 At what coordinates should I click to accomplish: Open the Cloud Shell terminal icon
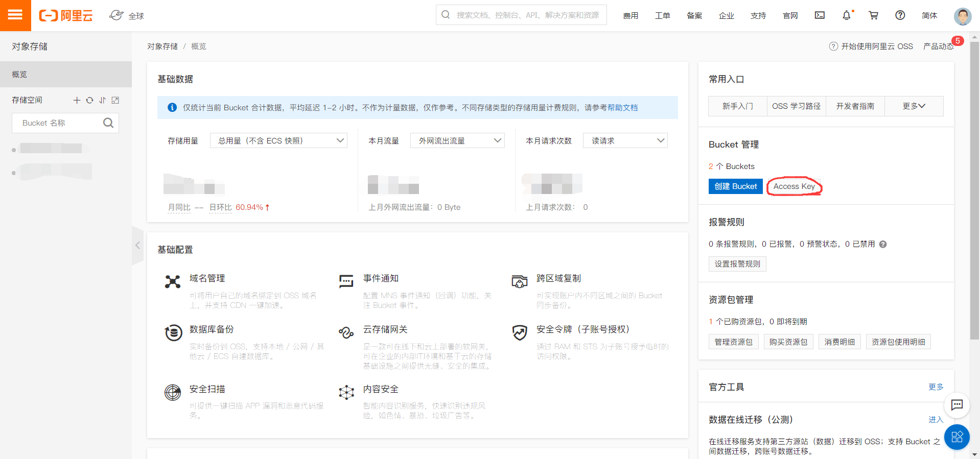click(820, 15)
